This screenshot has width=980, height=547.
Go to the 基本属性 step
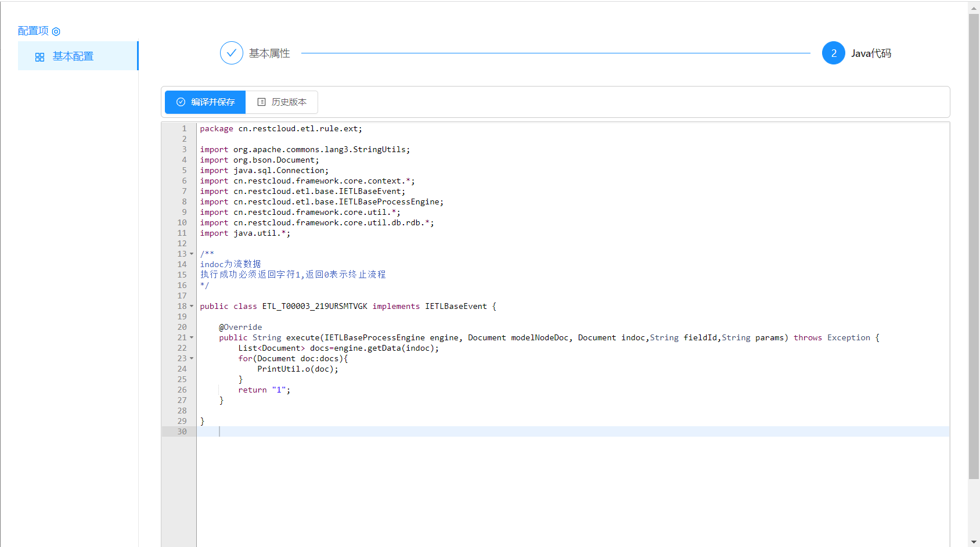(x=269, y=53)
